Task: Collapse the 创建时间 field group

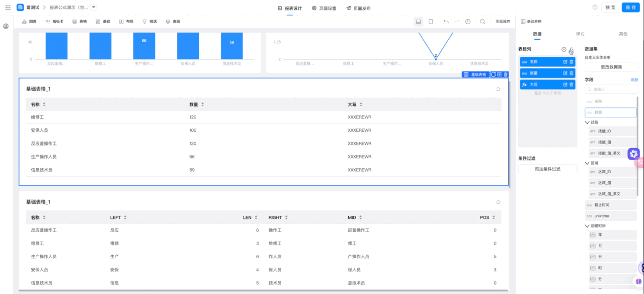Action: [x=587, y=226]
